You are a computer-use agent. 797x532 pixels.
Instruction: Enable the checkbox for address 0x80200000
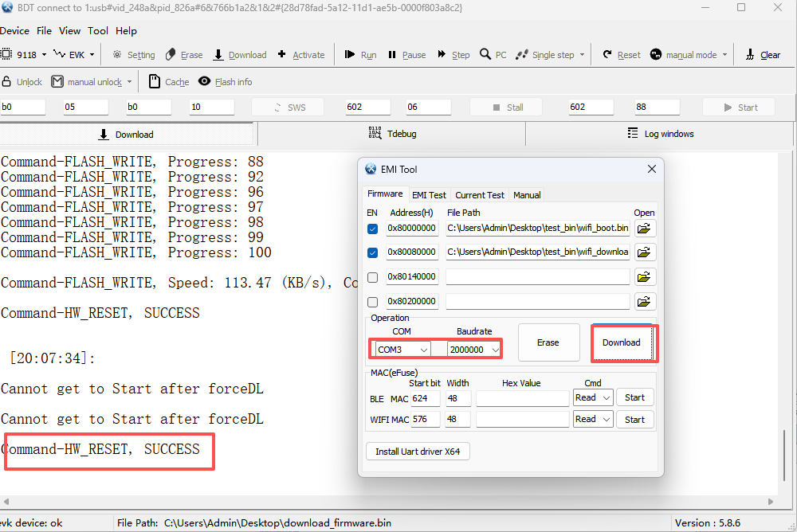tap(372, 302)
